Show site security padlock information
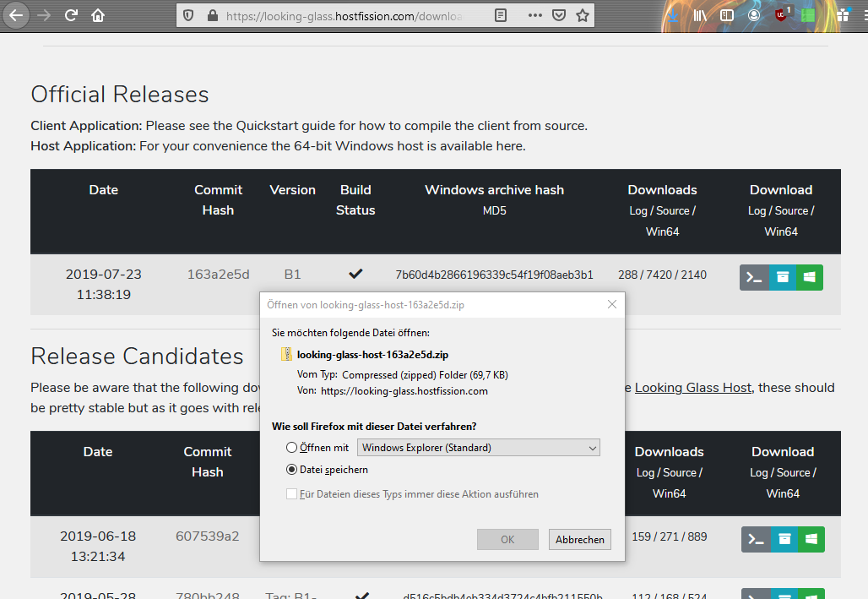The height and width of the screenshot is (599, 868). coord(213,15)
